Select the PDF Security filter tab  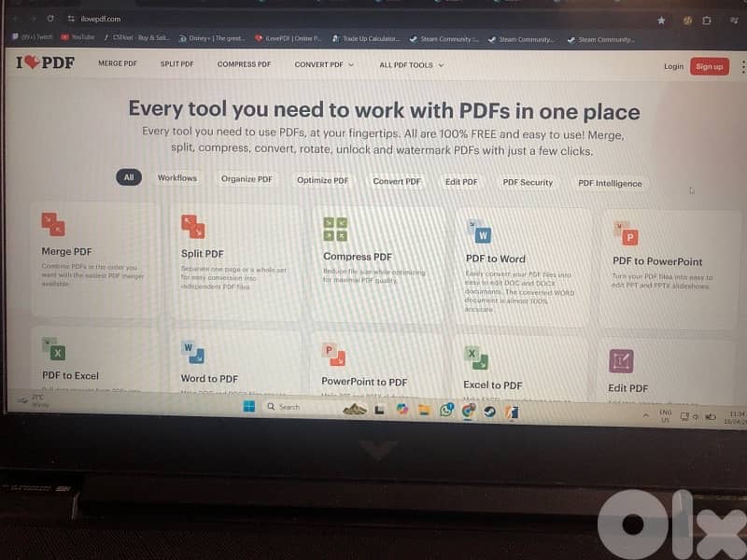point(528,182)
